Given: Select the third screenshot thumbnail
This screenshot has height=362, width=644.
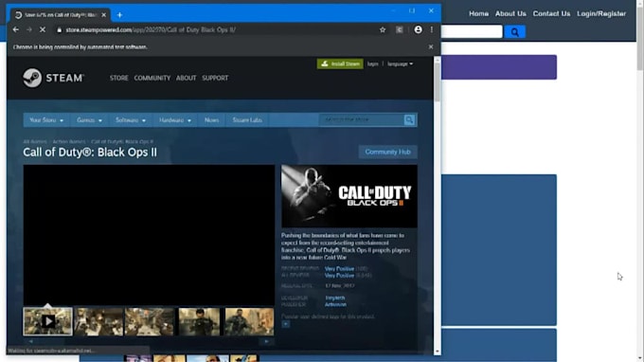Looking at the screenshot, I should point(149,322).
